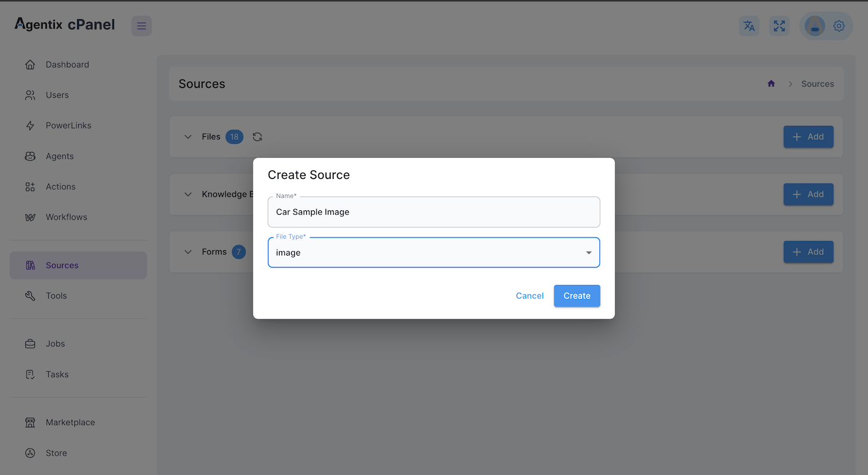Click the Workflows icon
The height and width of the screenshot is (475, 868).
[30, 216]
